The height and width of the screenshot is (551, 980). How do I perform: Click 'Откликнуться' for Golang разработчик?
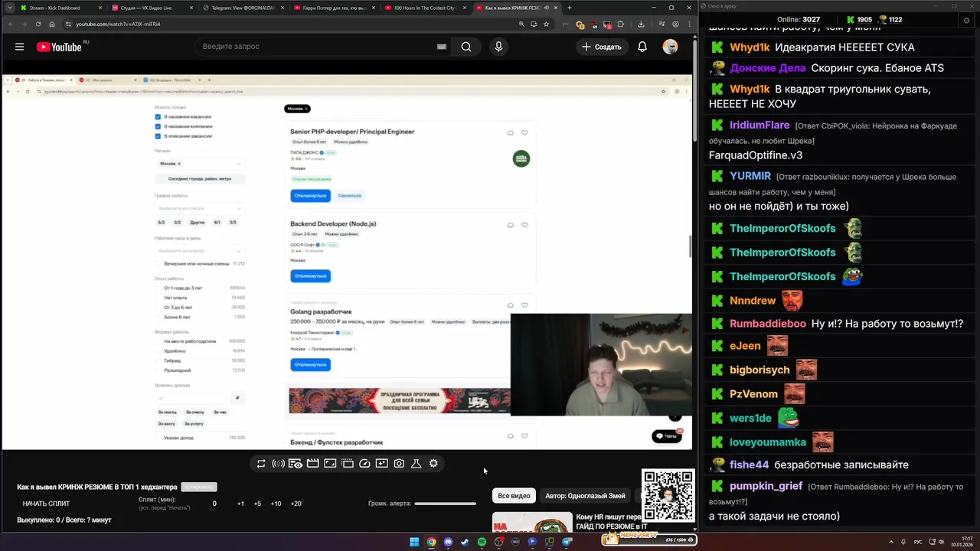tap(310, 364)
